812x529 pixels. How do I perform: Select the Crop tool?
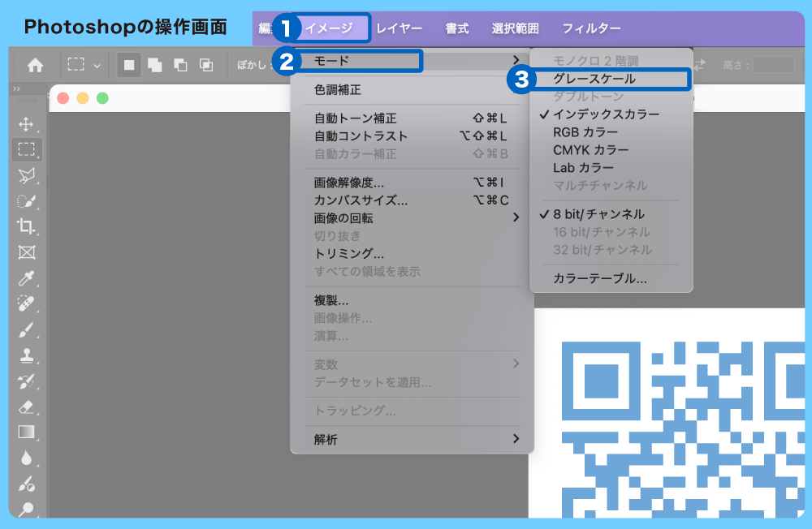[x=26, y=226]
